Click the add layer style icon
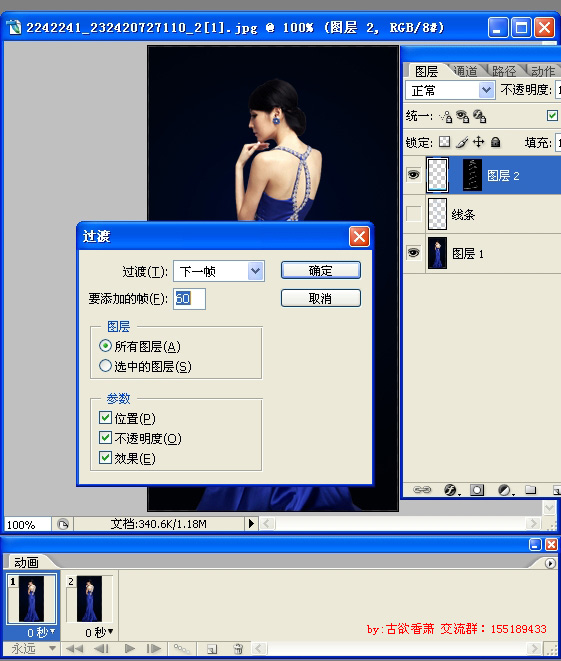Image resolution: width=561 pixels, height=661 pixels. coord(451,490)
